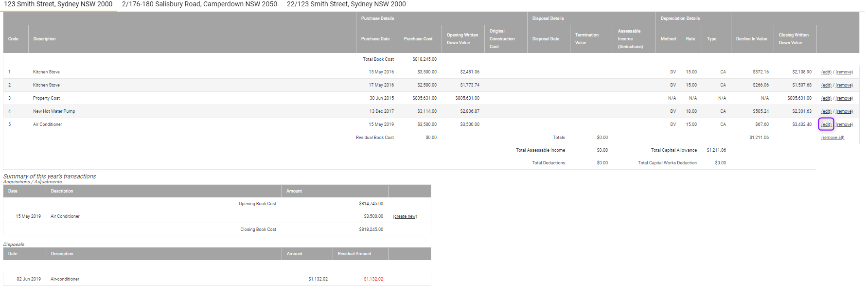Remove the Air Conditioner asset row
This screenshot has height=300, width=868.
844,124
